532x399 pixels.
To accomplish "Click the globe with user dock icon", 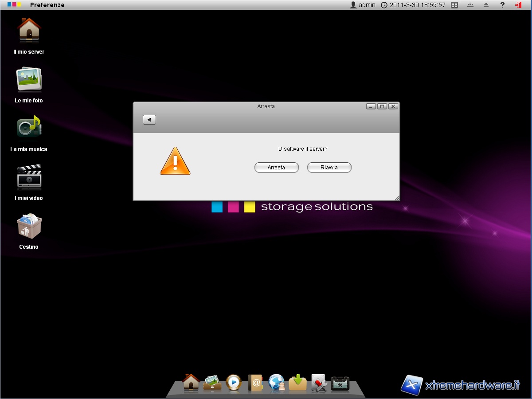I will click(x=277, y=383).
